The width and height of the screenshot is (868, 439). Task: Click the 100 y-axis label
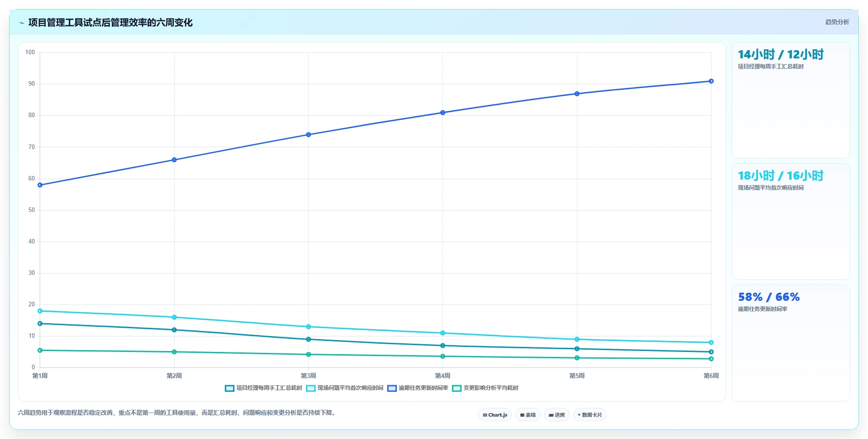click(x=30, y=52)
